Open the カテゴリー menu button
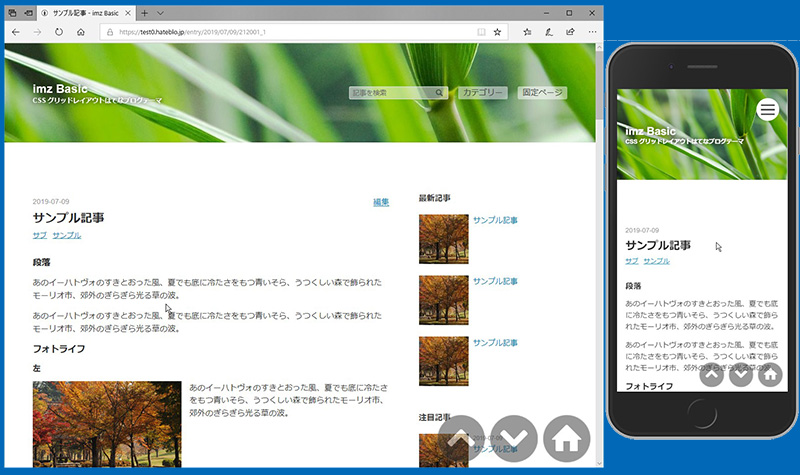 pos(482,92)
